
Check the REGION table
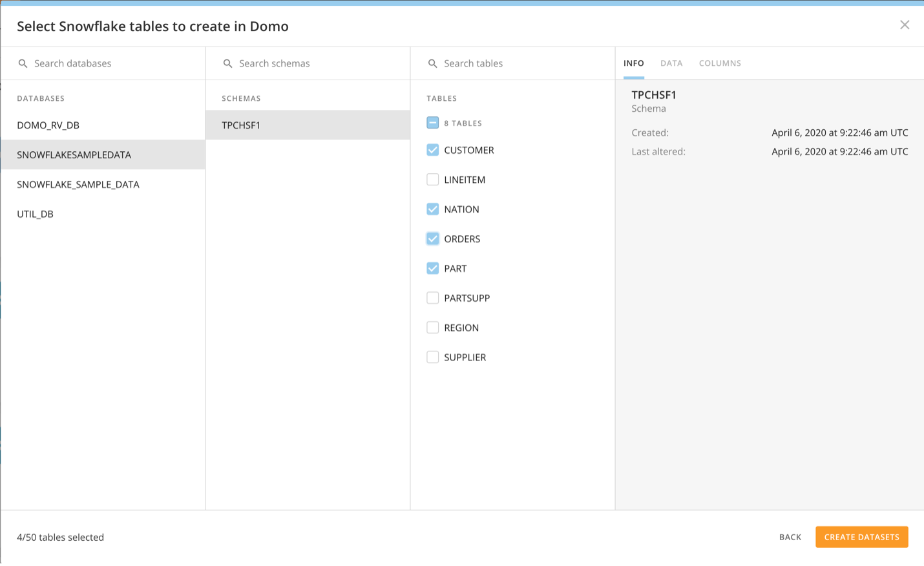pos(432,327)
